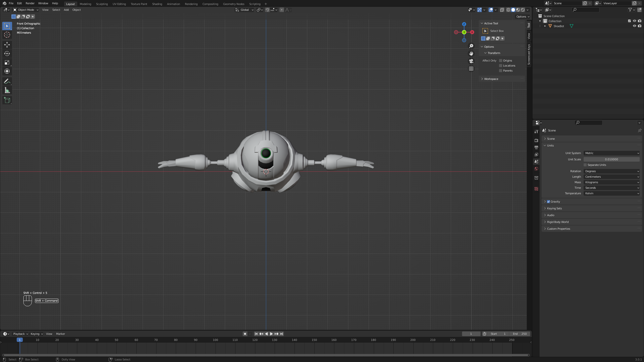Switch to the Sculpting workspace tab
The height and width of the screenshot is (362, 644).
(102, 4)
